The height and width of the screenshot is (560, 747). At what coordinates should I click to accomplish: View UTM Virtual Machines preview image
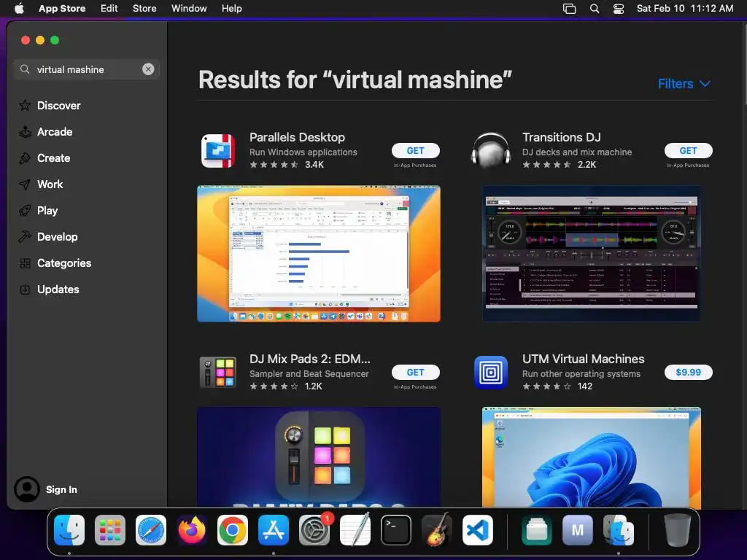pyautogui.click(x=591, y=456)
